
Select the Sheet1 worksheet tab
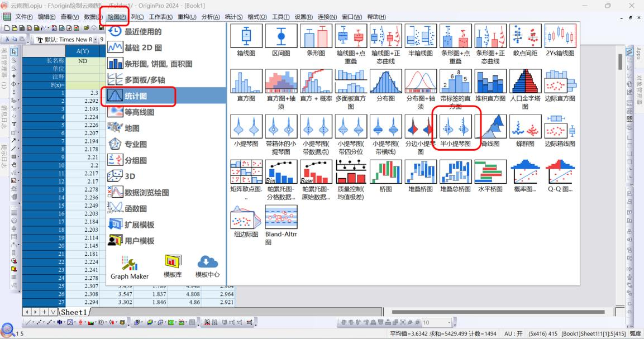coord(74,312)
